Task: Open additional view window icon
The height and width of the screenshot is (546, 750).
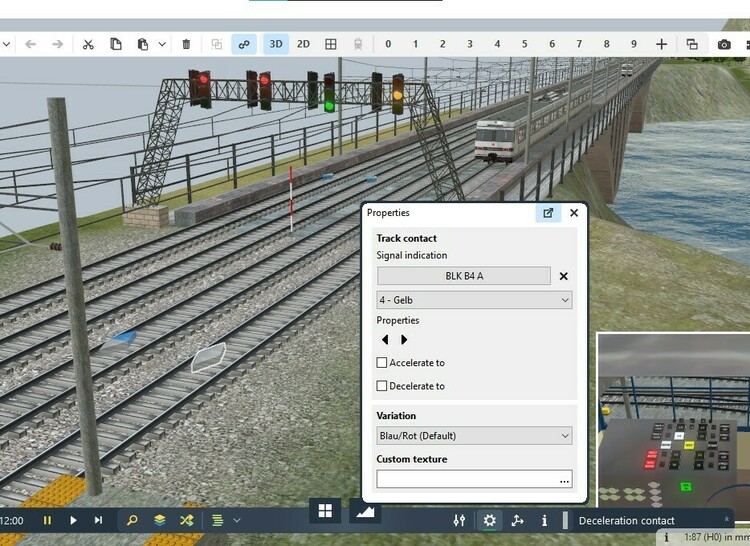Action: pyautogui.click(x=692, y=44)
